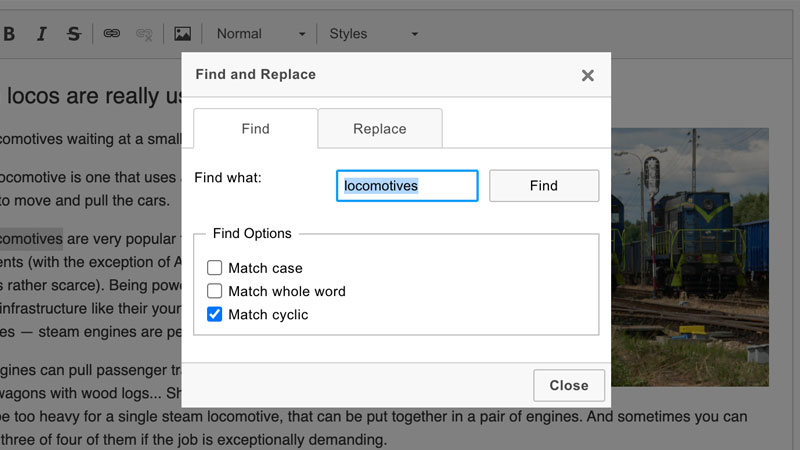Toggle bold formatting in the toolbar
The image size is (800, 450).
(10, 34)
